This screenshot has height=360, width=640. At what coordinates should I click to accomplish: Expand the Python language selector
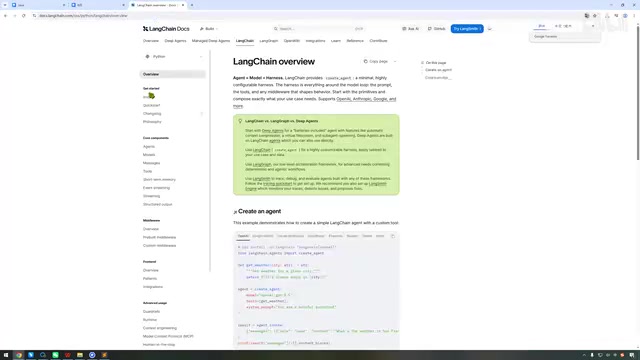pos(173,57)
